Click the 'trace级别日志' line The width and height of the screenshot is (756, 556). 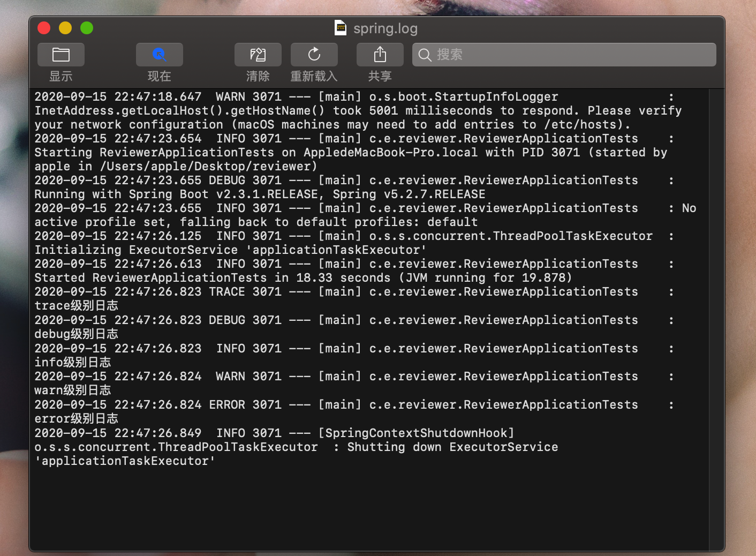[x=77, y=306]
